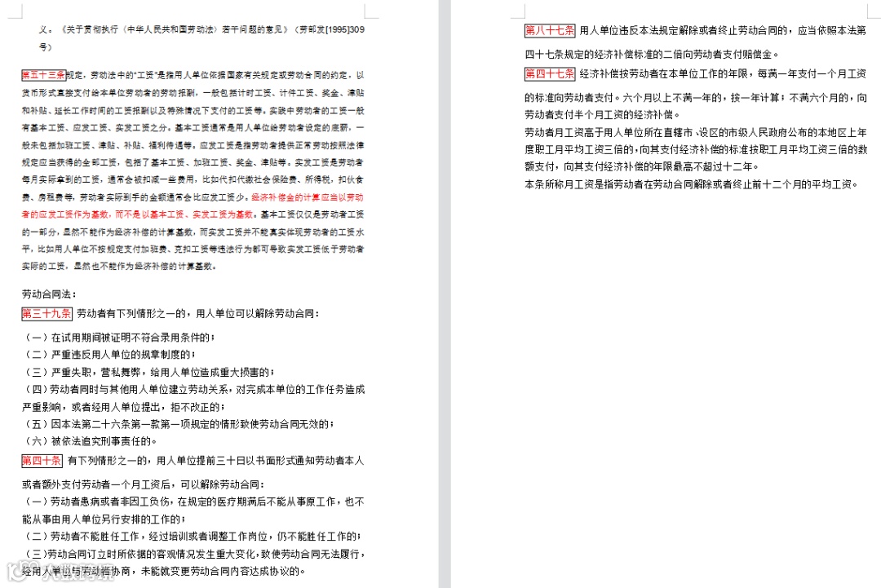This screenshot has height=588, width=881.
Task: Click the line 能从事由用人单位另行安排的工作的
Action: tap(104, 519)
